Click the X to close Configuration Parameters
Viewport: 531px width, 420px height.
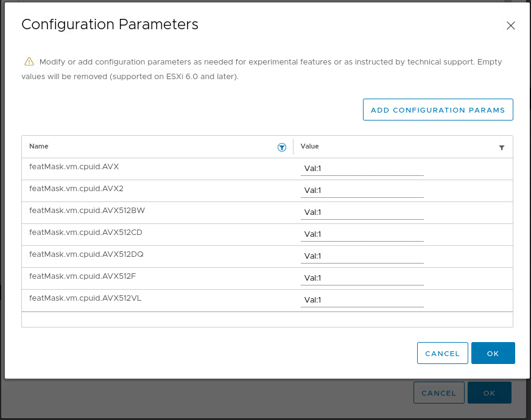(x=510, y=26)
